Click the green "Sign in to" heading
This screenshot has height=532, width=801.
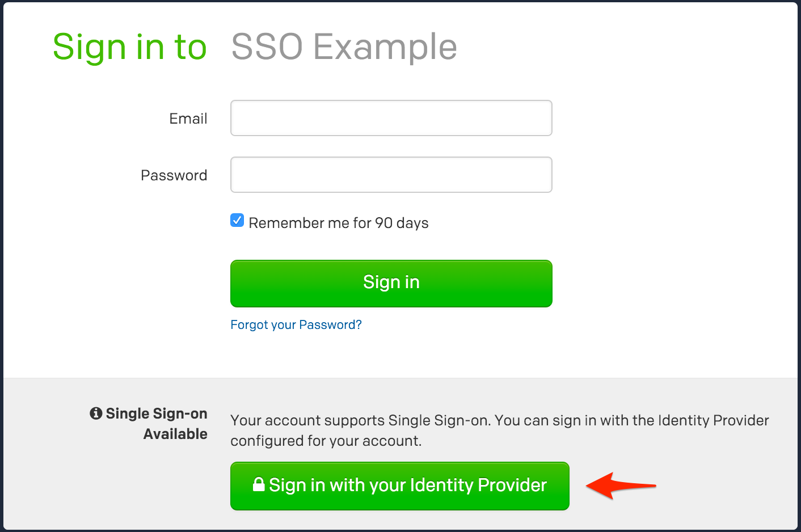pyautogui.click(x=130, y=47)
